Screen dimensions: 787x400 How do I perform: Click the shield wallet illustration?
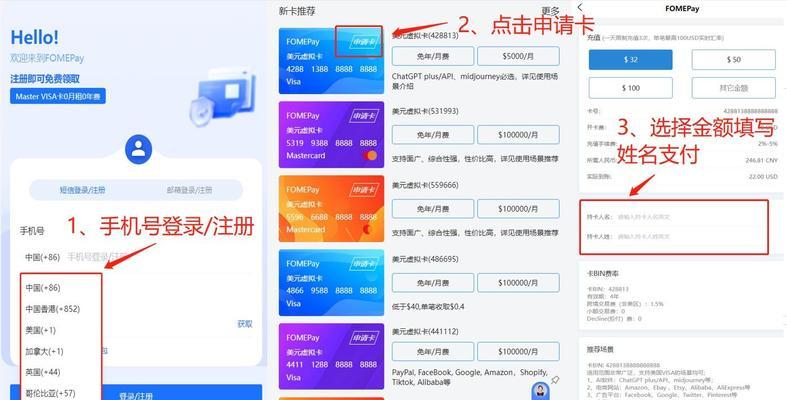(222, 97)
